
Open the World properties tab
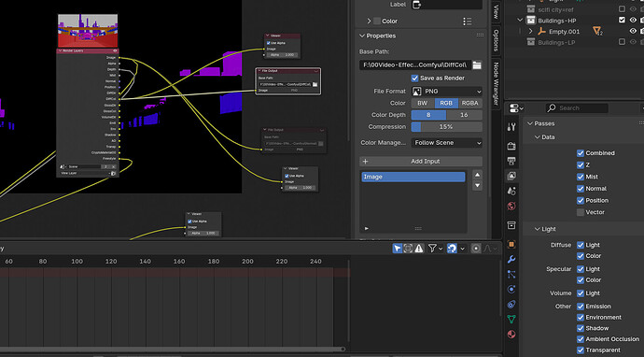pos(511,206)
